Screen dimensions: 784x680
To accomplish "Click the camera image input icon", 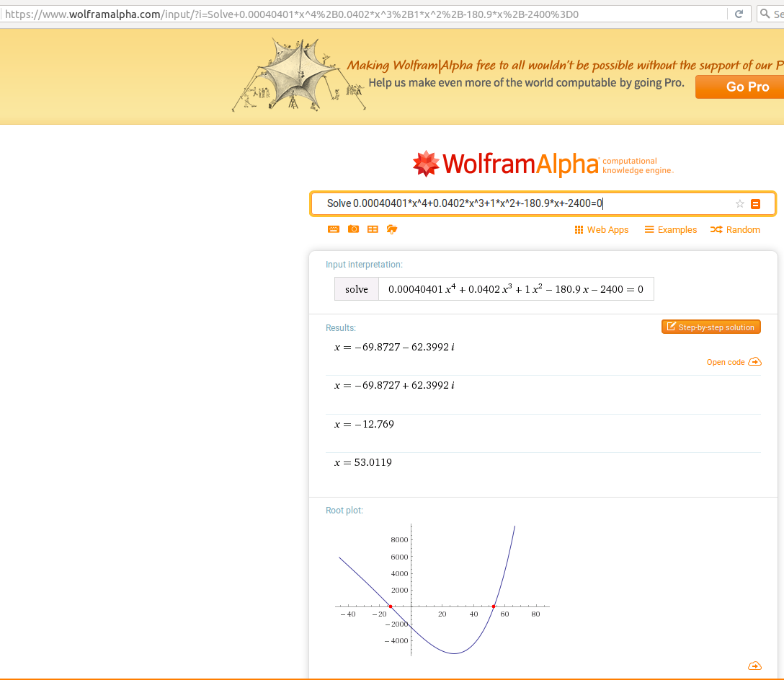I will click(354, 229).
